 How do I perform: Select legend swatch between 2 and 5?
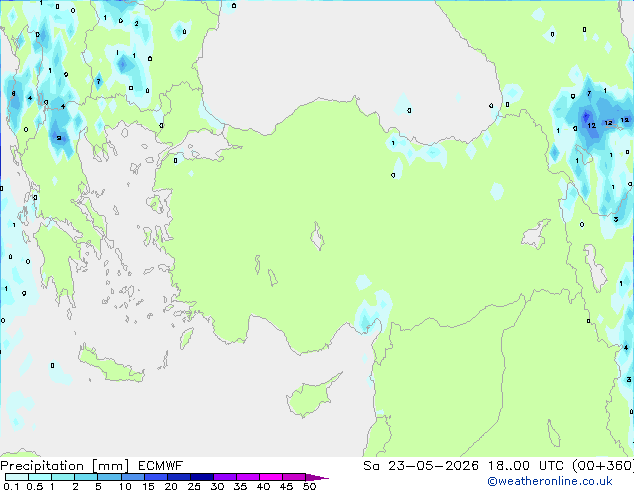tap(86, 477)
